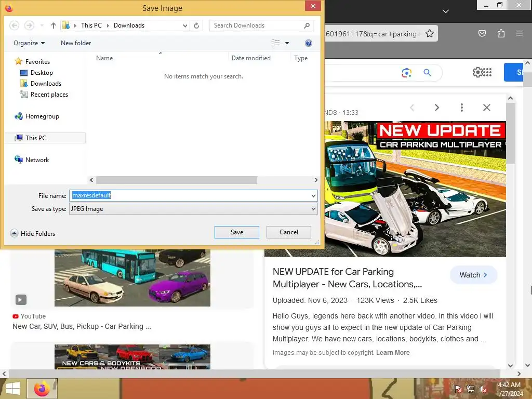Click the taskbar clock showing 4:42 AM

click(509, 389)
